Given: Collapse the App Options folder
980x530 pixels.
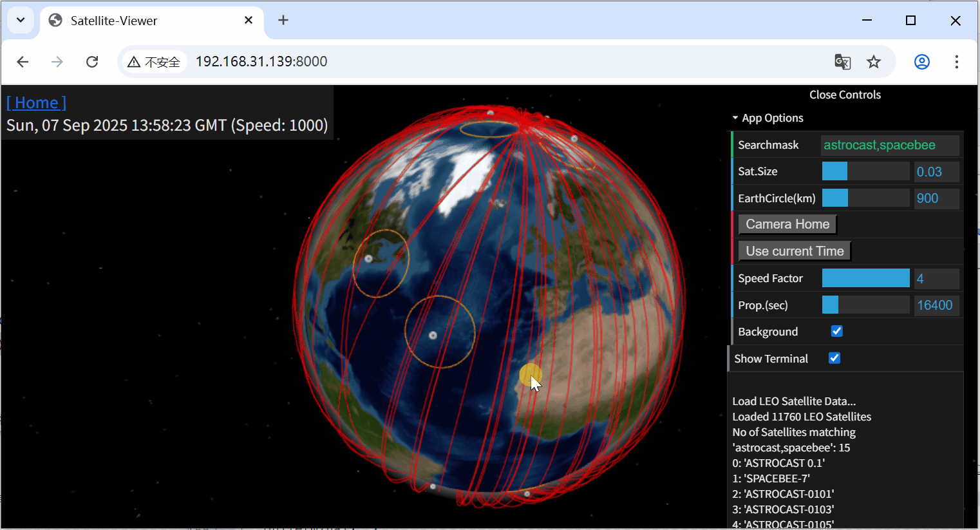Looking at the screenshot, I should point(847,118).
